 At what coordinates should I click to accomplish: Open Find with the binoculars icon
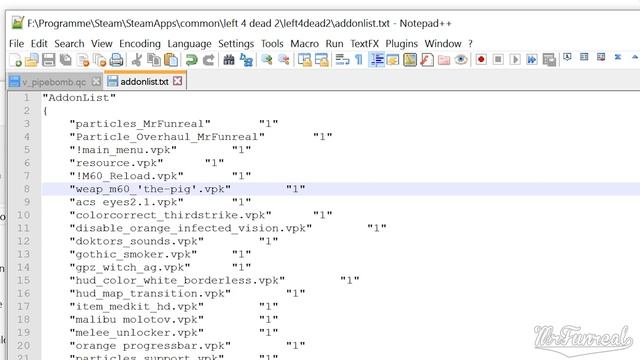click(x=229, y=60)
